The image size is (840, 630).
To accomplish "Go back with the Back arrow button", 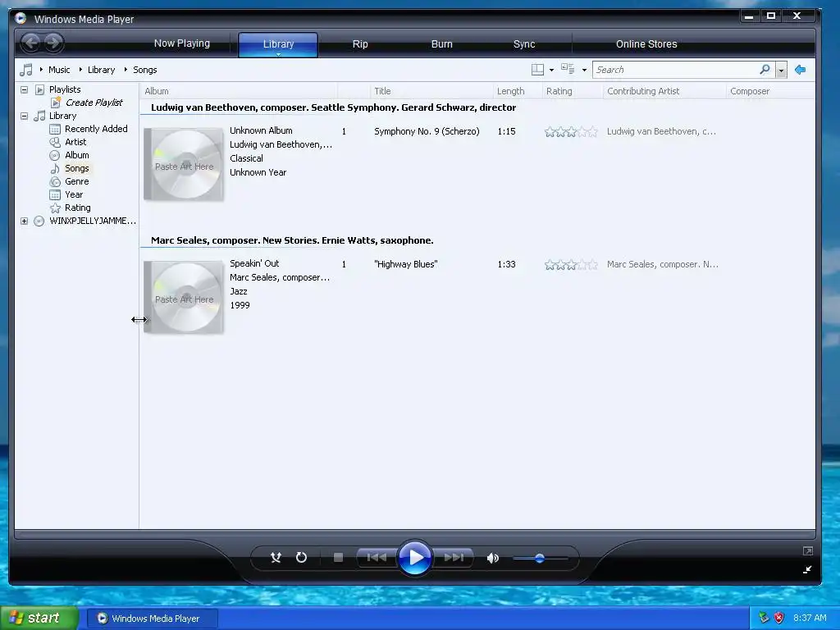I will 31,43.
